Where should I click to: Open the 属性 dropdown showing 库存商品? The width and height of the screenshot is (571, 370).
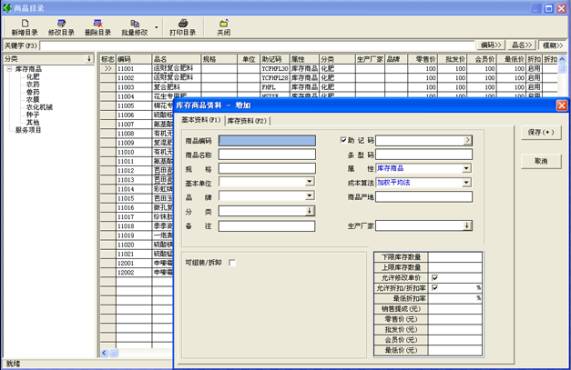click(466, 168)
